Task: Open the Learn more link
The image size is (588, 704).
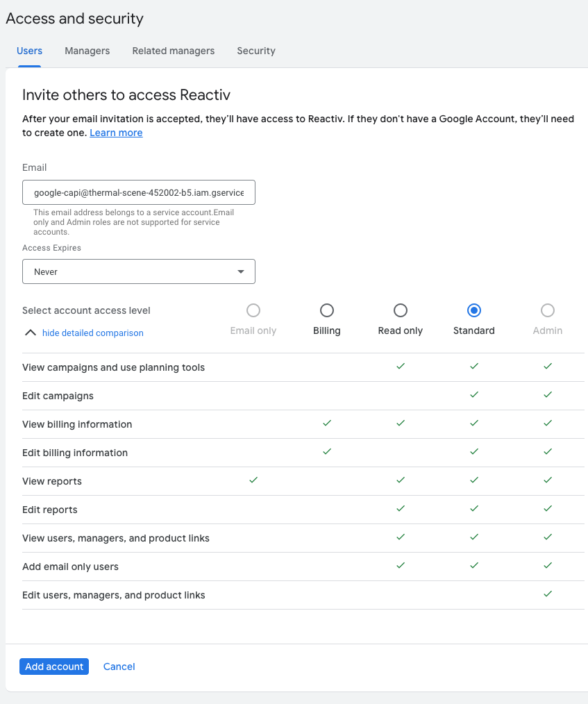Action: coord(116,133)
